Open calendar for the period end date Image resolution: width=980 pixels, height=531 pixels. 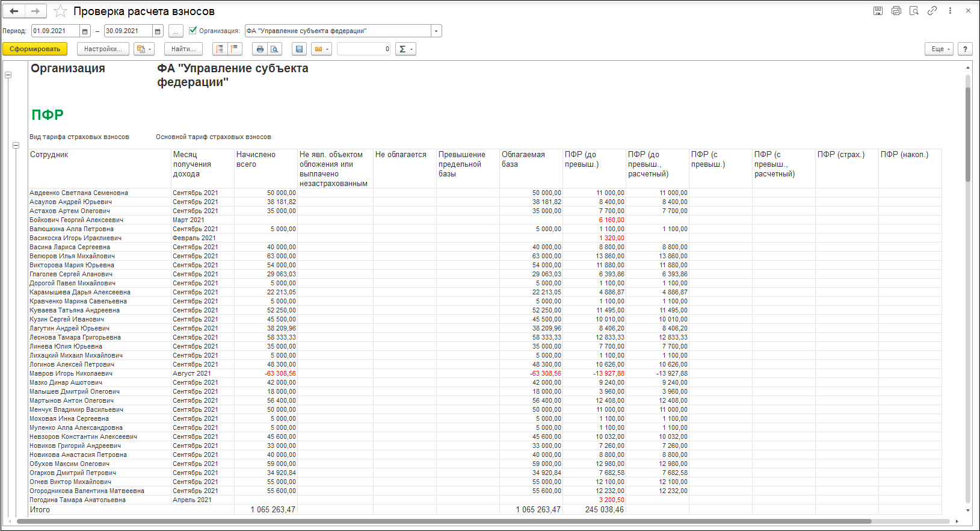(158, 31)
